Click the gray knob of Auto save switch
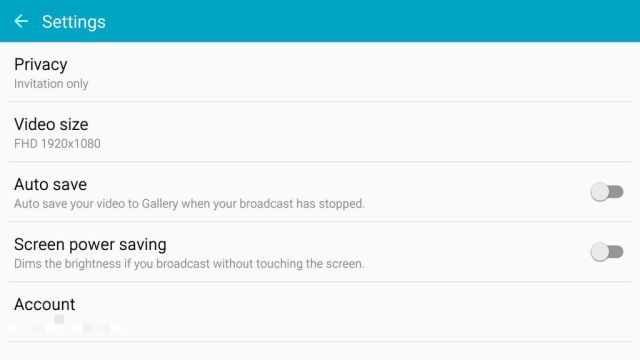This screenshot has width=640, height=360. [x=600, y=192]
